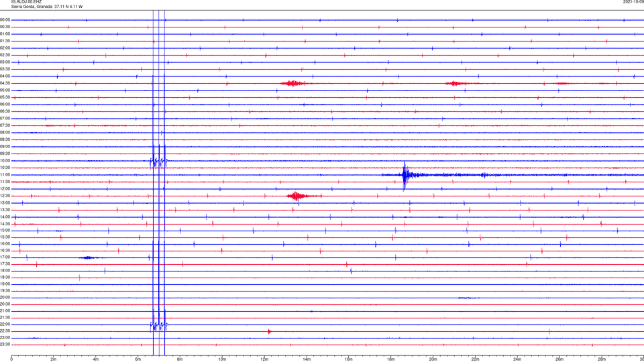Select the 22:30 trace time label
The height and width of the screenshot is (362, 644).
point(5,330)
